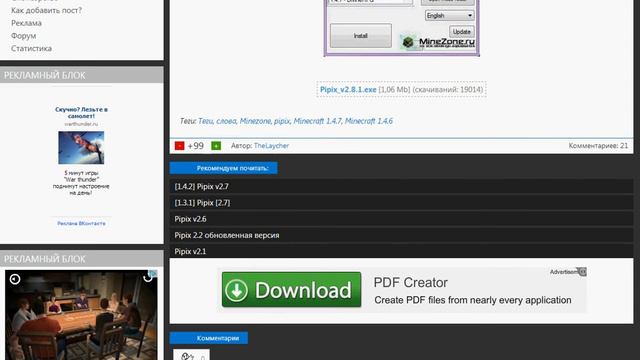Image resolution: width=640 pixels, height=360 pixels.
Task: Open '[1.3.1] Pipix [2.7]' article
Action: pos(401,203)
